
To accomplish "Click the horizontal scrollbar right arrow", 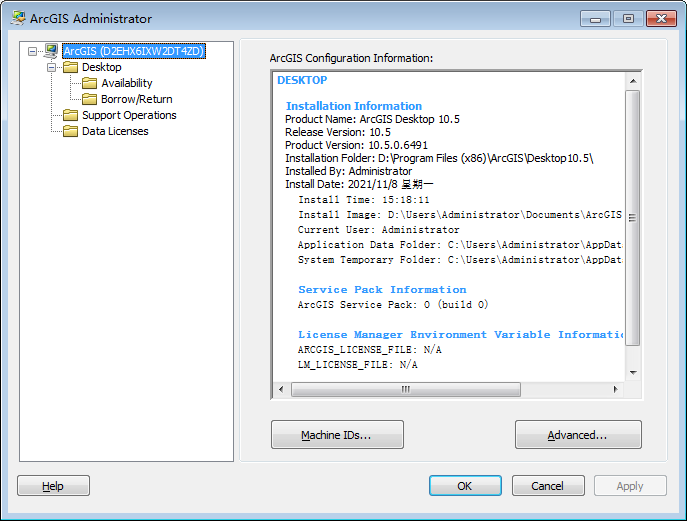I will coord(616,389).
